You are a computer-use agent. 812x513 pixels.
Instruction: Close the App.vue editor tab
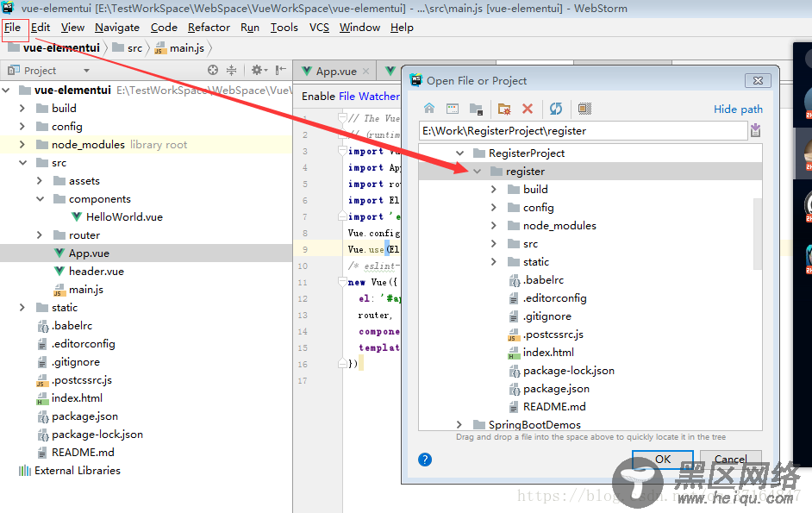click(366, 71)
